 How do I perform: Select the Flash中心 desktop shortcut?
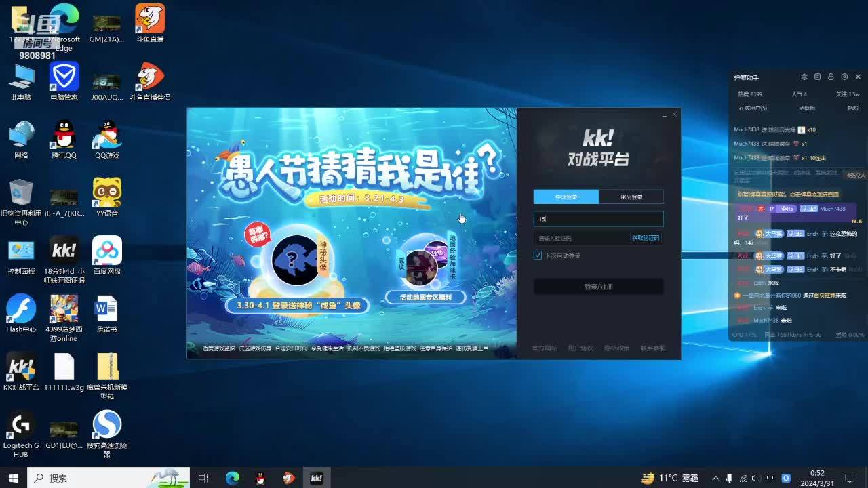tap(21, 313)
